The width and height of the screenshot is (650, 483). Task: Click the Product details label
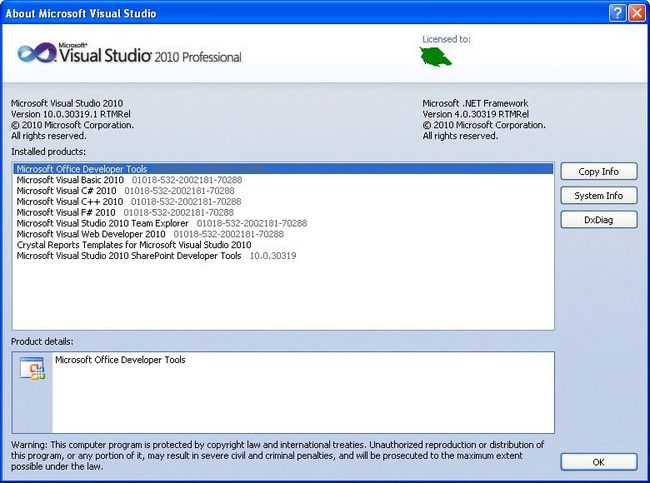pyautogui.click(x=42, y=341)
